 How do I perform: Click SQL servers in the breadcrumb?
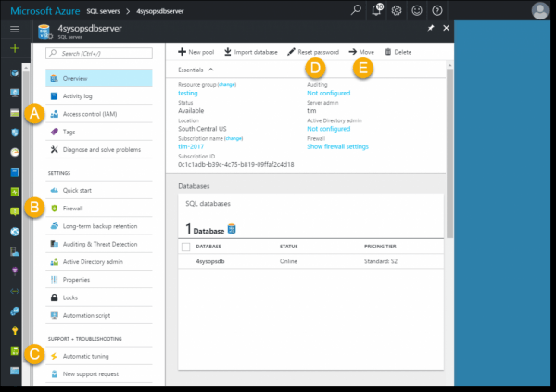pyautogui.click(x=103, y=11)
